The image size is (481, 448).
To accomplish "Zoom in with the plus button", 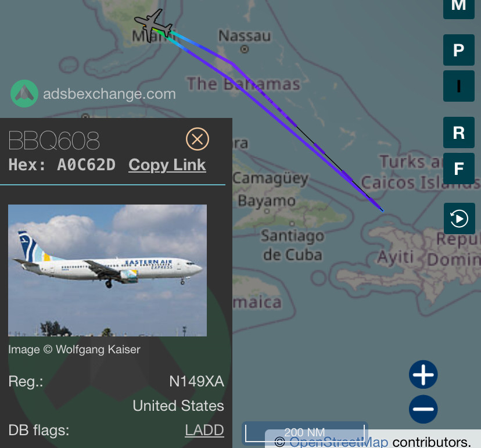I will coord(423,374).
